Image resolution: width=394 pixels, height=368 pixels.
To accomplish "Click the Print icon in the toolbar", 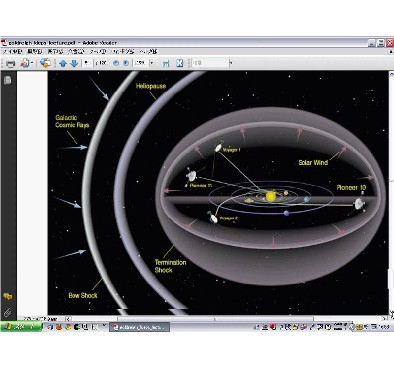I will click(x=11, y=63).
